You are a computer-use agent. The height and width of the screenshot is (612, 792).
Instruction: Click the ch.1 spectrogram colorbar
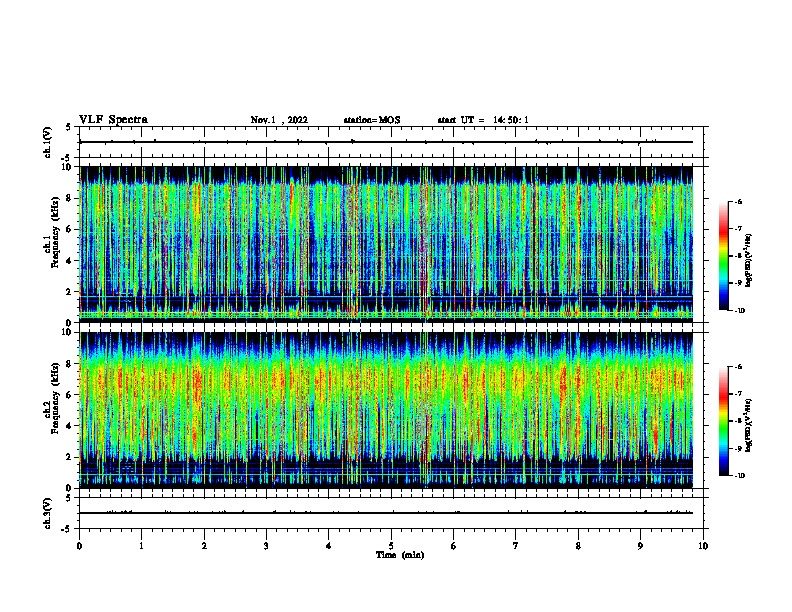click(x=723, y=256)
